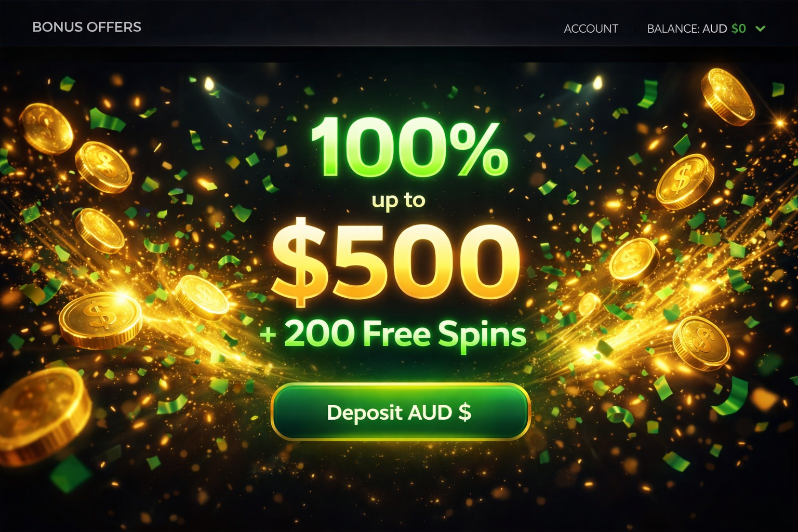Click the small 'up to' text
798x532 pixels.
pos(398,201)
